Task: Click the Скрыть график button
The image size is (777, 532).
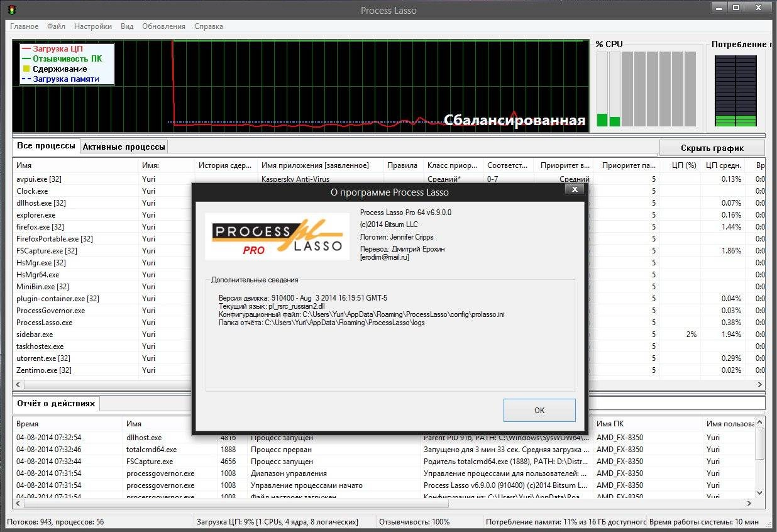Action: coord(712,148)
